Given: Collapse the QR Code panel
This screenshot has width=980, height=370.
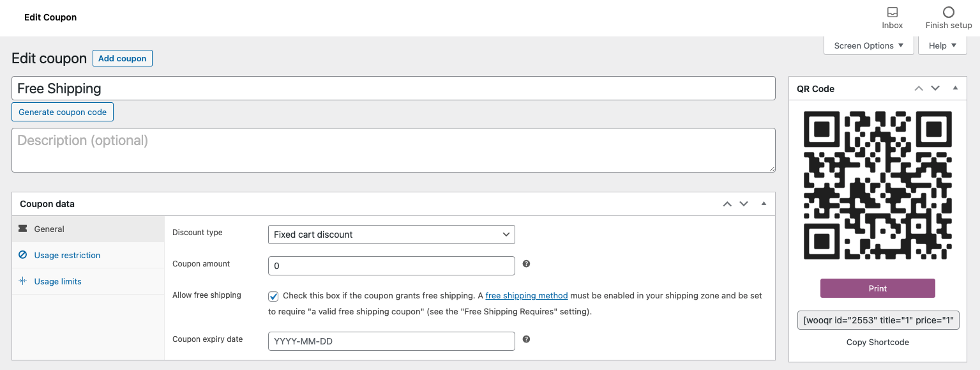Looking at the screenshot, I should (955, 88).
